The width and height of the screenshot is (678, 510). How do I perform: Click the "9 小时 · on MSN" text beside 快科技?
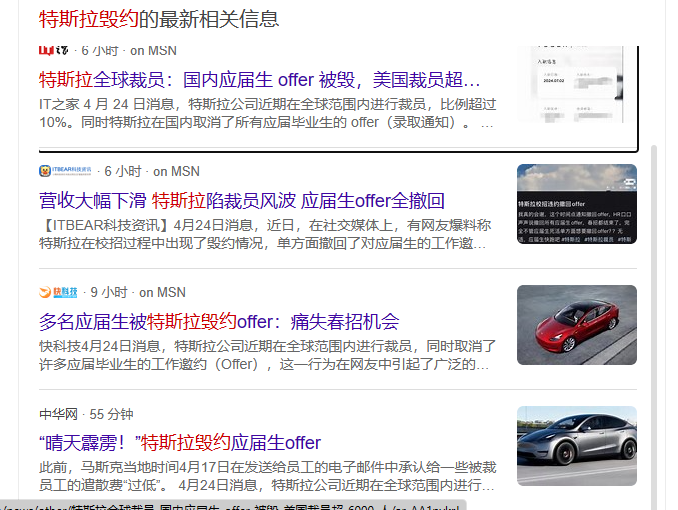click(x=138, y=292)
